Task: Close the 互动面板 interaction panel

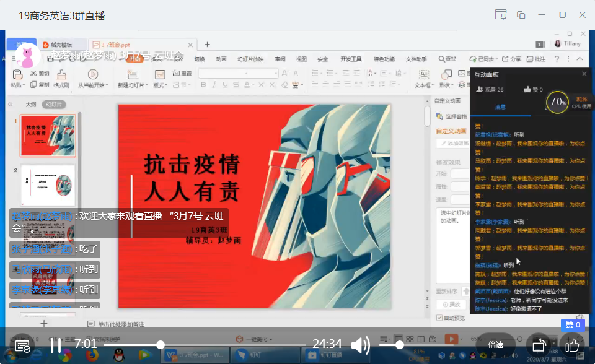Action: coord(584,74)
